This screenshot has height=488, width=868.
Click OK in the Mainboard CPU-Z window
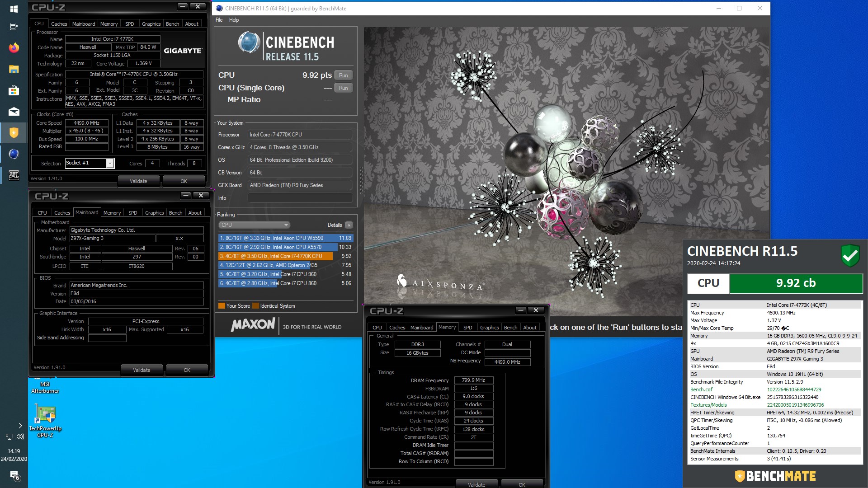point(187,370)
